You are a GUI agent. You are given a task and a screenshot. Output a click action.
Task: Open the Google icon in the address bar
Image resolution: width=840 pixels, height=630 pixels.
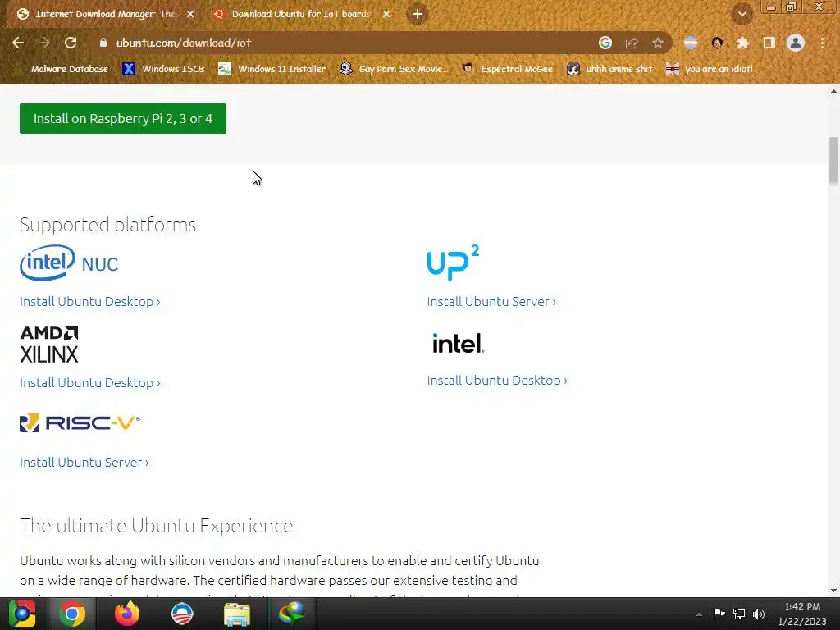(x=605, y=43)
